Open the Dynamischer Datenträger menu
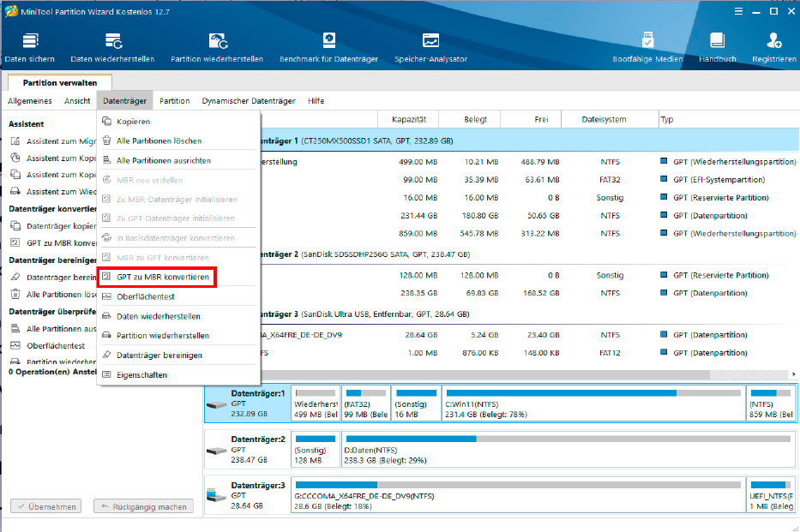 pos(249,101)
